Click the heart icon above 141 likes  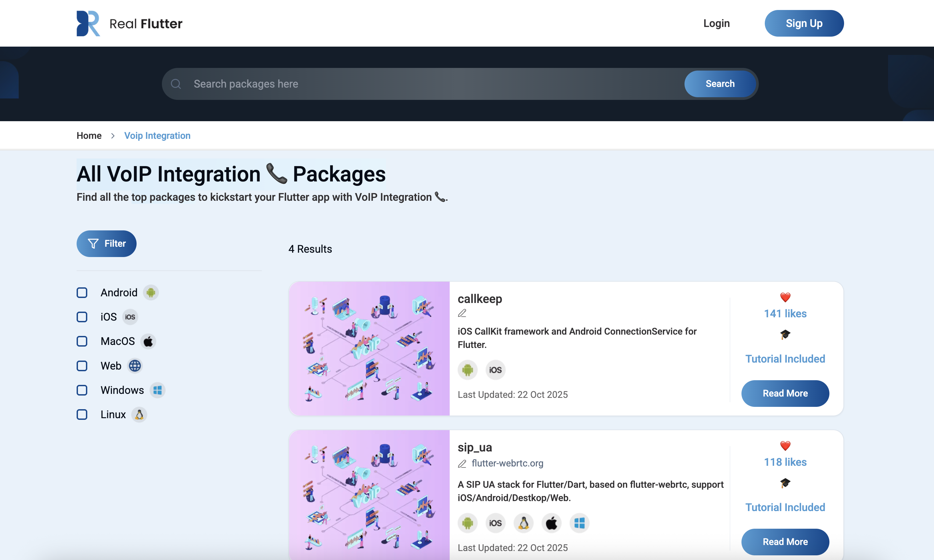coord(785,297)
